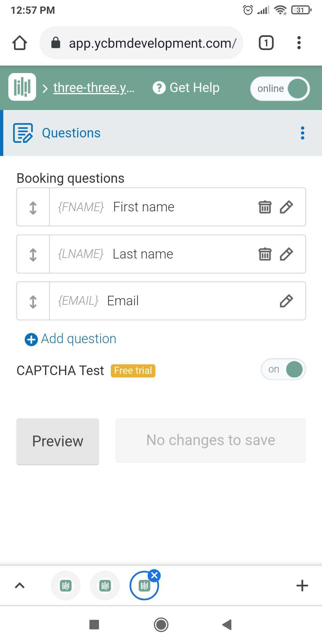This screenshot has width=322, height=644.
Task: Delete the Last name question
Action: [x=265, y=254]
